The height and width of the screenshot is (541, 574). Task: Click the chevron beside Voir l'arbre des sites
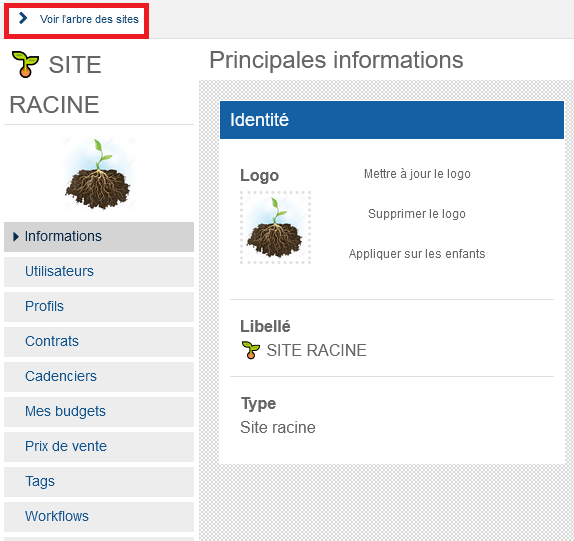[x=23, y=18]
